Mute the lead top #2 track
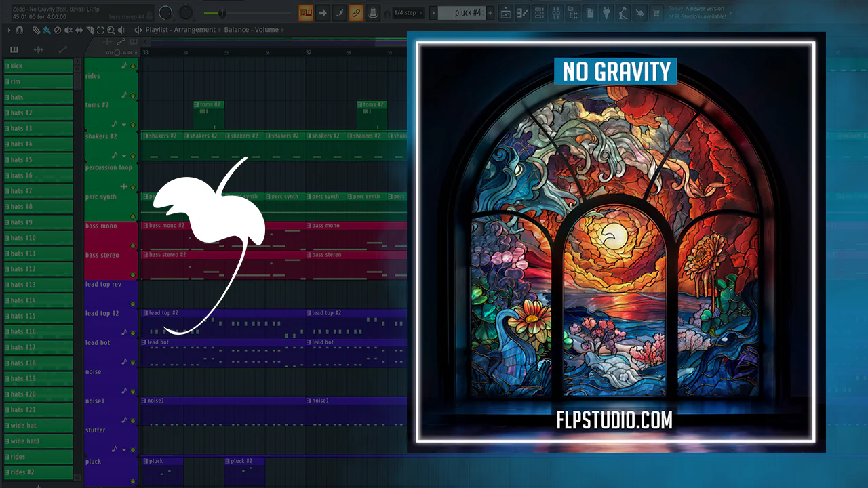 coord(133,333)
